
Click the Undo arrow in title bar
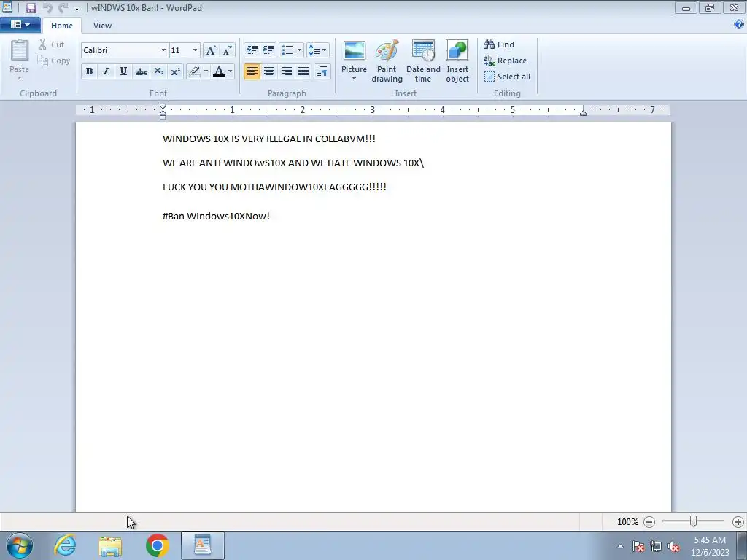point(47,7)
